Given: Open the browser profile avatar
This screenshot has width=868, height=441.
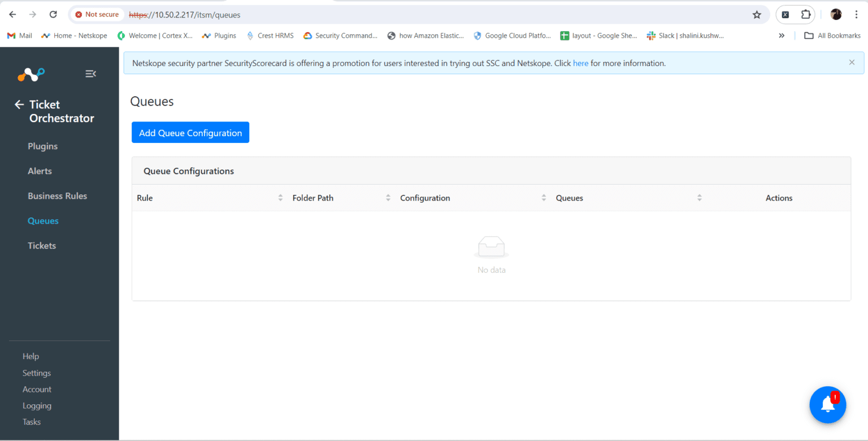Looking at the screenshot, I should coord(836,14).
